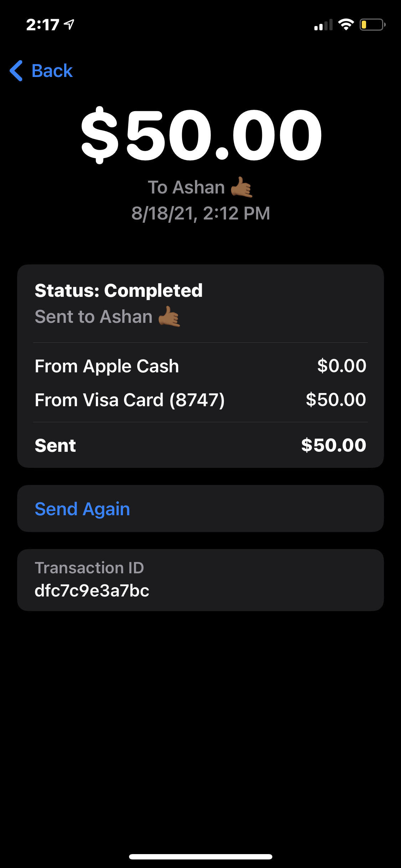Tap the Send Again button
The width and height of the screenshot is (401, 868).
82,508
